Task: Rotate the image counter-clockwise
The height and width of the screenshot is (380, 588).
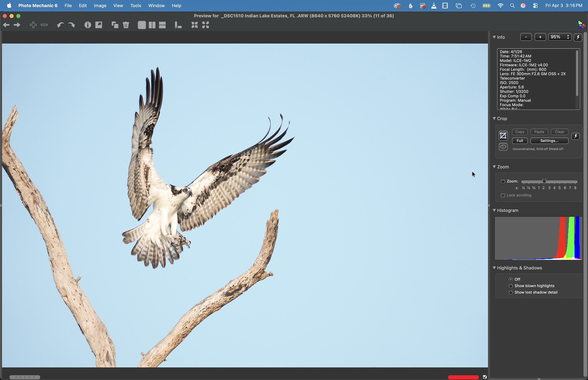Action: (x=60, y=25)
